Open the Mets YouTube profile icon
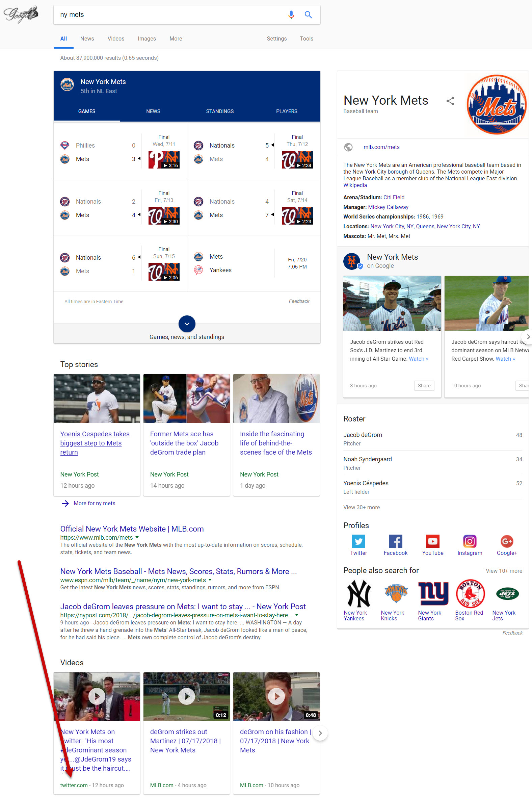The image size is (532, 797). [x=432, y=541]
